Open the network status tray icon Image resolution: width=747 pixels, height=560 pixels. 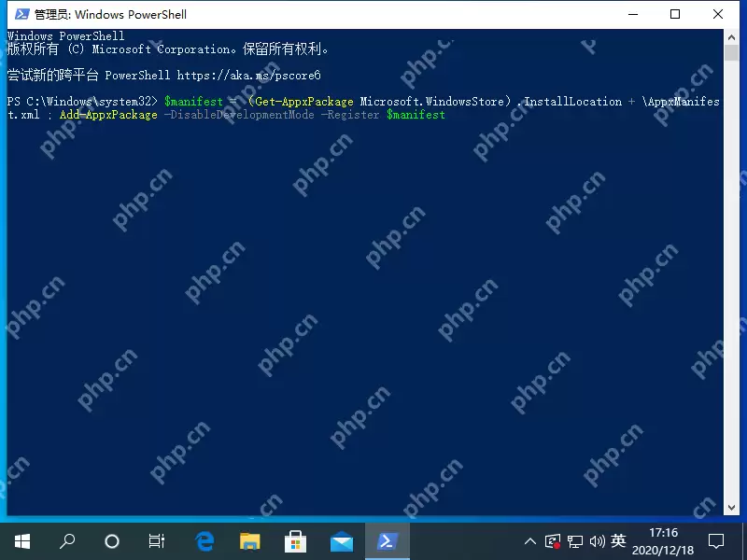point(576,540)
